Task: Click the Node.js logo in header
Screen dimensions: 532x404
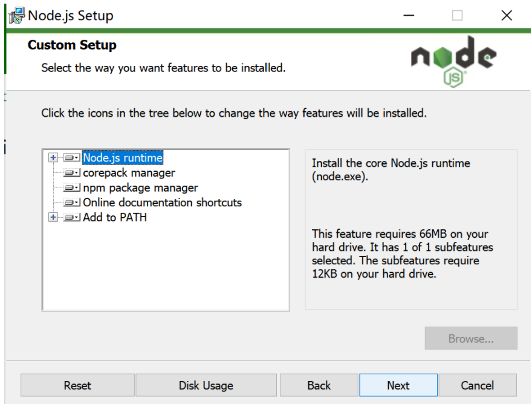Action: click(453, 62)
